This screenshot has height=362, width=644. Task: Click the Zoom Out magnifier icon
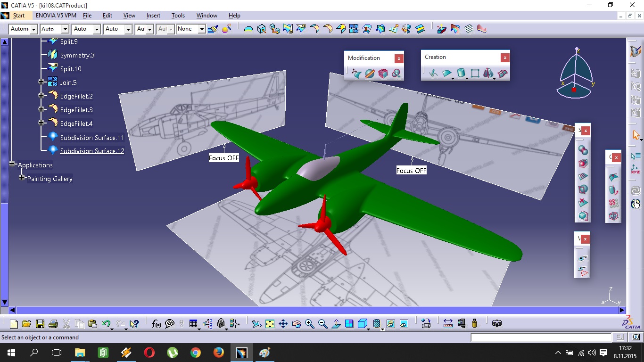[322, 324]
